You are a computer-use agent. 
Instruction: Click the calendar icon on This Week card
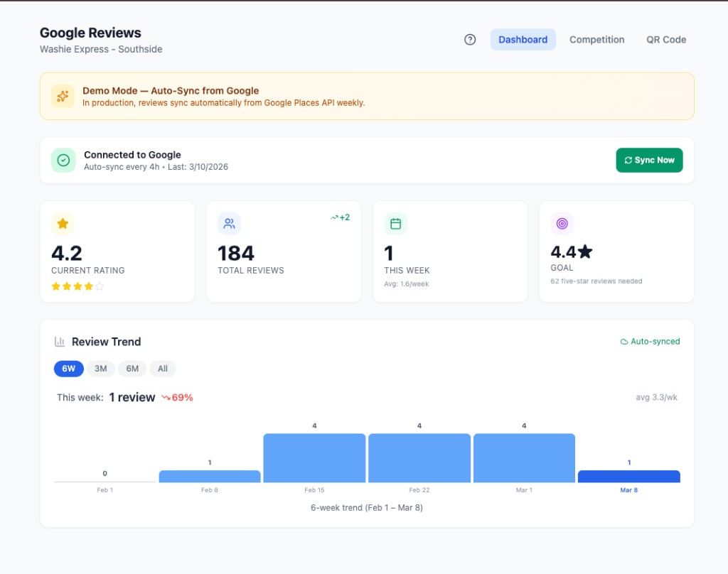tap(395, 224)
